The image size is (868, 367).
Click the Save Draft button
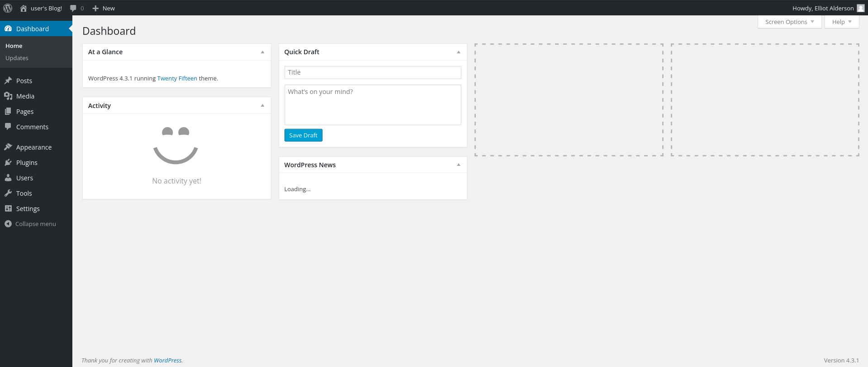coord(303,135)
